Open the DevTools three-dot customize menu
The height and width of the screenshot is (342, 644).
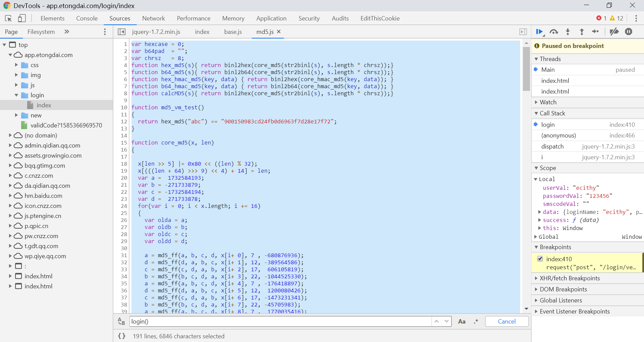[x=636, y=18]
